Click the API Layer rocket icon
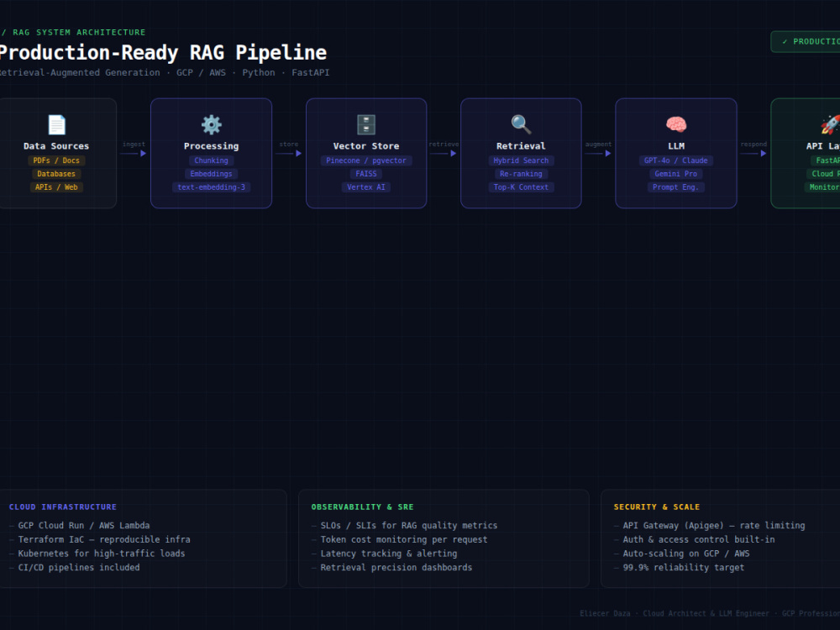Image resolution: width=840 pixels, height=630 pixels. coord(831,125)
